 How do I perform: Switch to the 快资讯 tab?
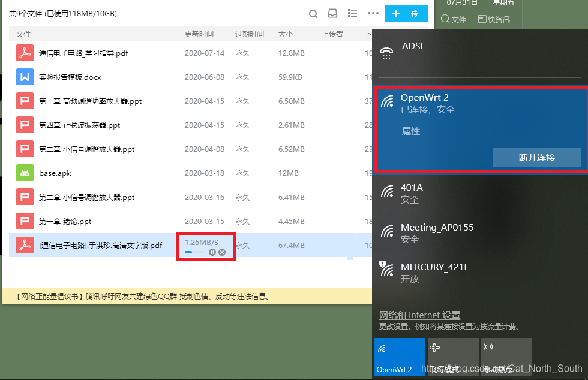click(494, 19)
